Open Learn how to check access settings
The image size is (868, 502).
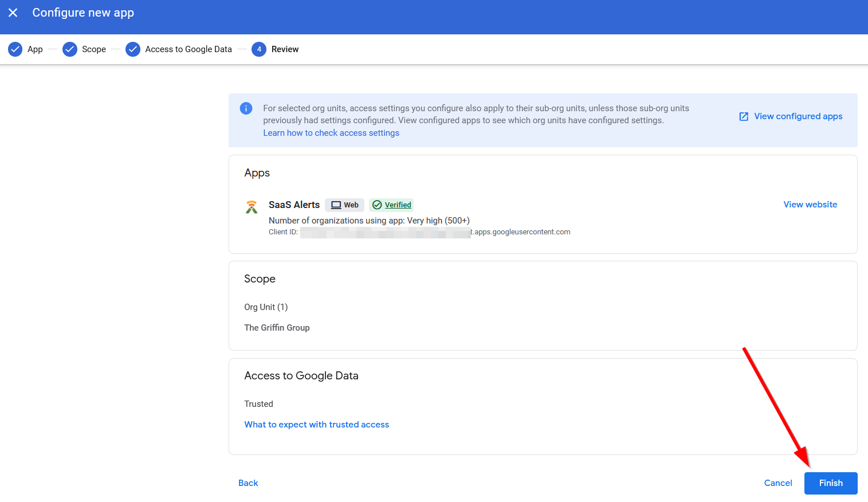[331, 133]
